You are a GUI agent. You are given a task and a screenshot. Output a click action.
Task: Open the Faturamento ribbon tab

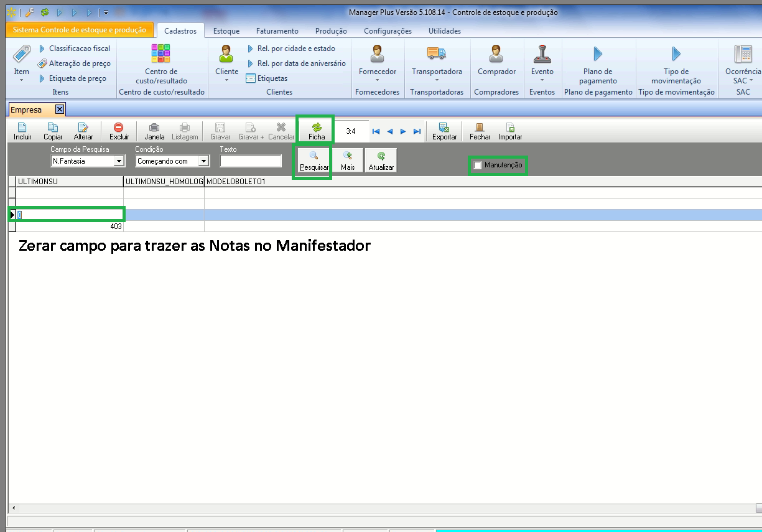(x=277, y=31)
